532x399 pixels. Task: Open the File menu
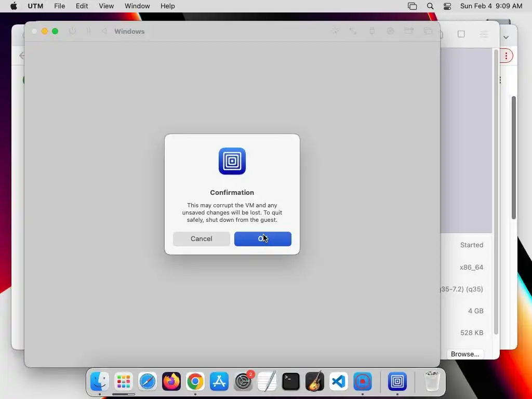[59, 6]
